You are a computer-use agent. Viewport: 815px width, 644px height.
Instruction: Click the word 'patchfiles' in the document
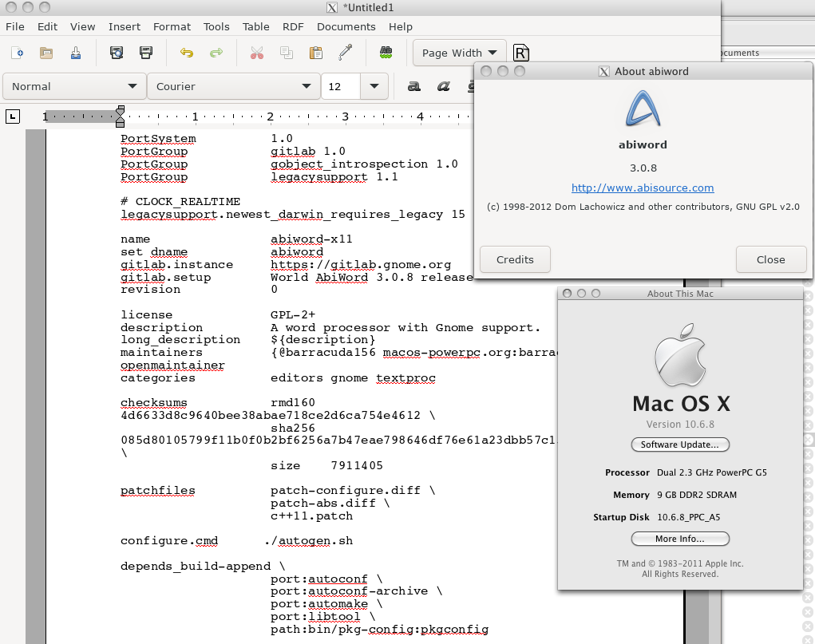pyautogui.click(x=158, y=491)
